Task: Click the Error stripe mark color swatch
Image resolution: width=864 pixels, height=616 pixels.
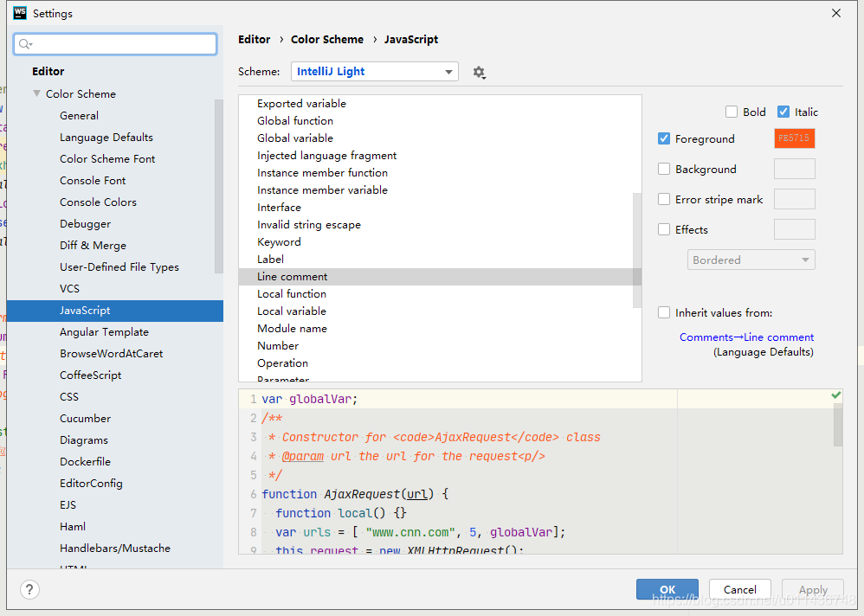Action: click(x=794, y=199)
